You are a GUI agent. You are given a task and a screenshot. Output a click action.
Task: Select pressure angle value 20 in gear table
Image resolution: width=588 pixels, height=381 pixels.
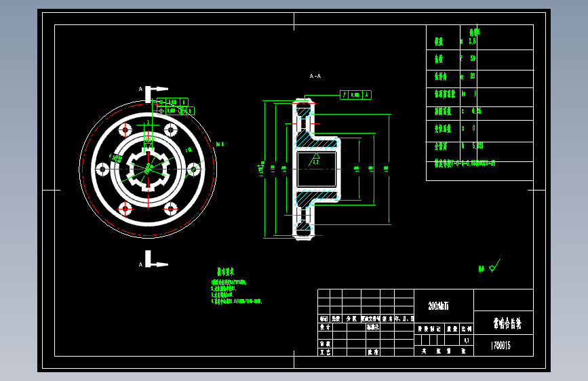pos(473,76)
